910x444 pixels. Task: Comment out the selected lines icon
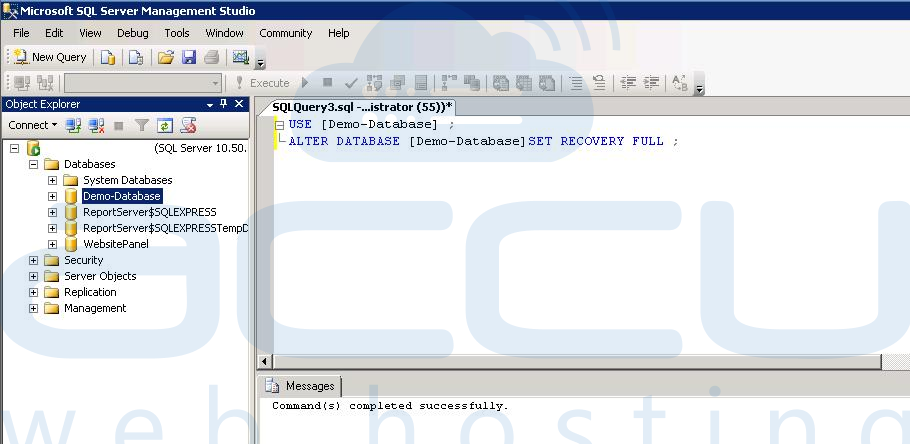point(576,83)
